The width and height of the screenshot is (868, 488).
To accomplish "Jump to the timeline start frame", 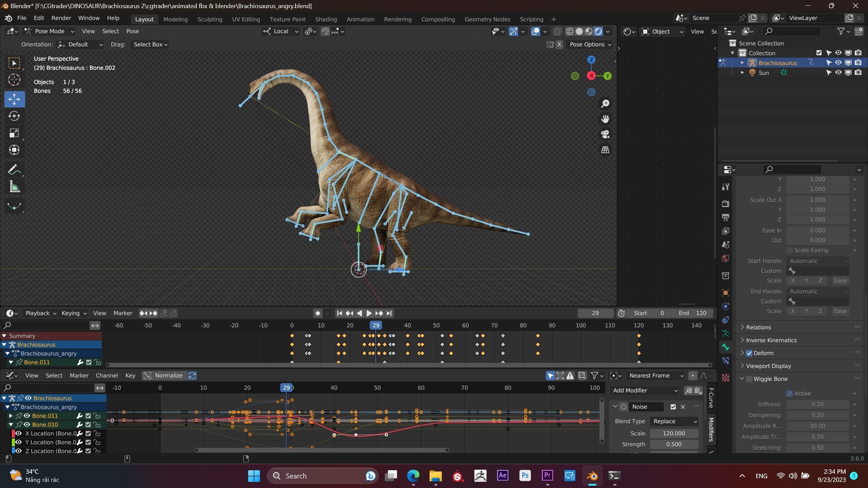I will coord(339,313).
